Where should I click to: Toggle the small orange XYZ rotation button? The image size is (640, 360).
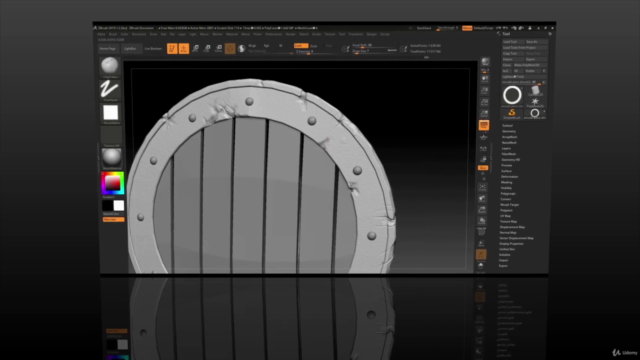(x=483, y=168)
